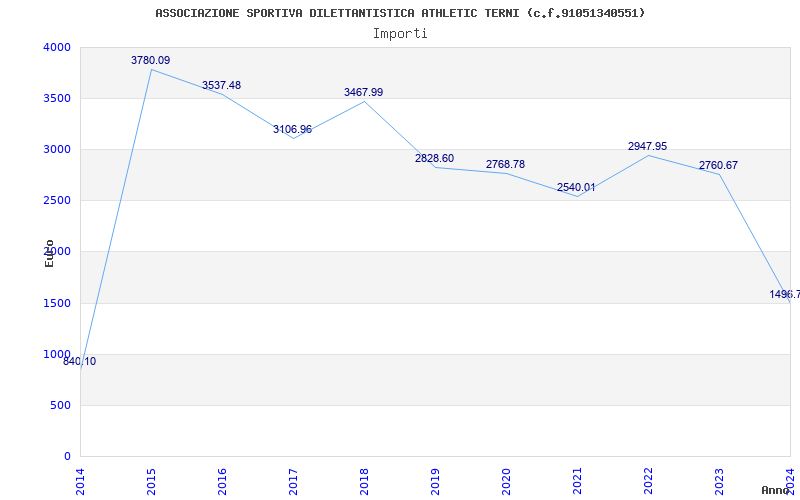Select the 840.10 data label
Viewport: 800px width, 500px height.
(x=80, y=362)
